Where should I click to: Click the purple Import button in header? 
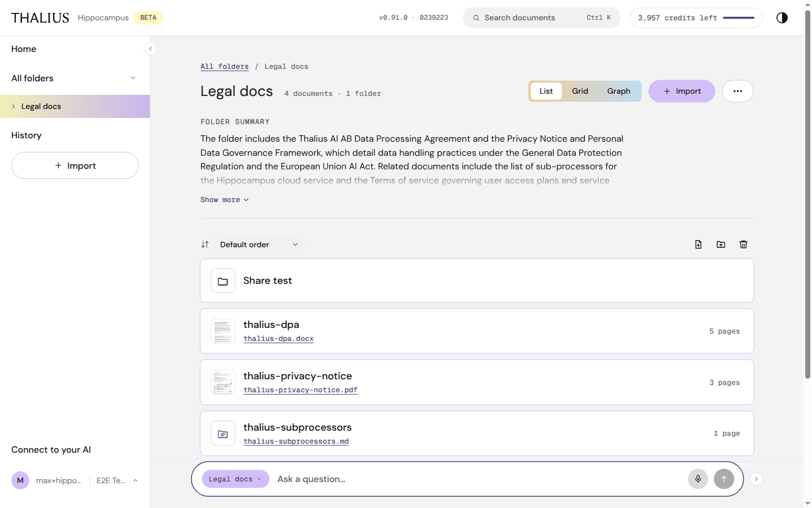(682, 91)
